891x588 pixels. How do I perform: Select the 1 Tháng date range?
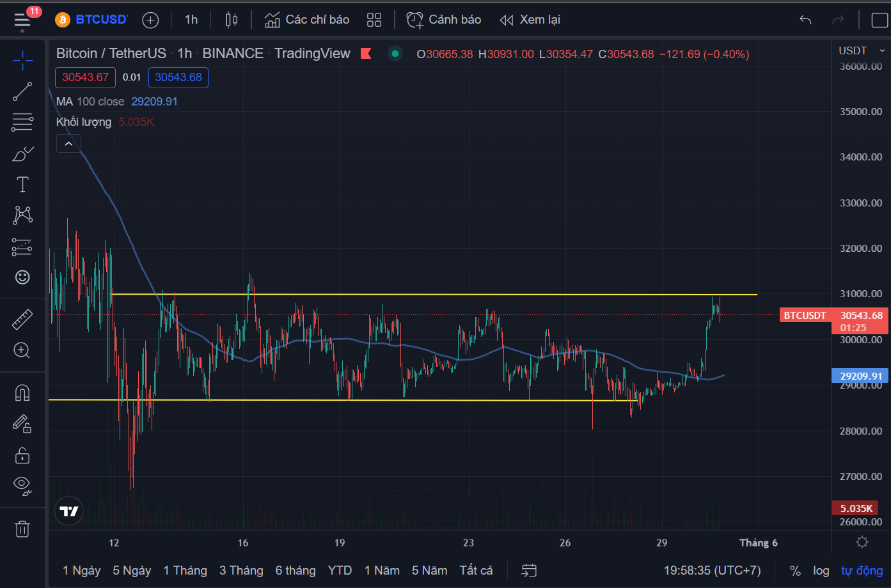coord(185,570)
